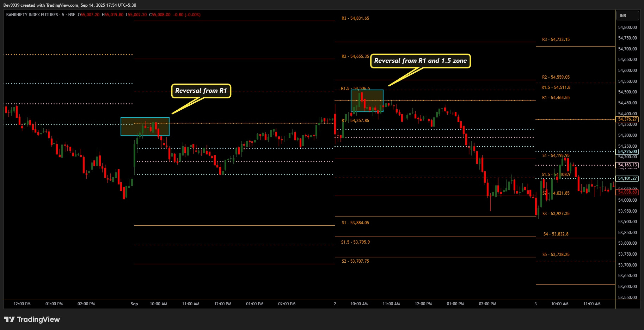Click the 54,163.13 price tag on axis
Screen dimensions: 644x330
coord(627,165)
